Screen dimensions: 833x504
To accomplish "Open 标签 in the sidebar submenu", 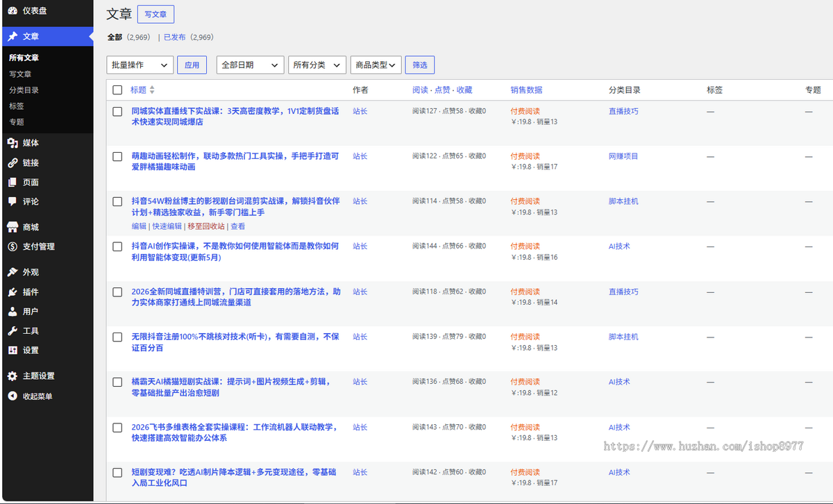I will (17, 106).
